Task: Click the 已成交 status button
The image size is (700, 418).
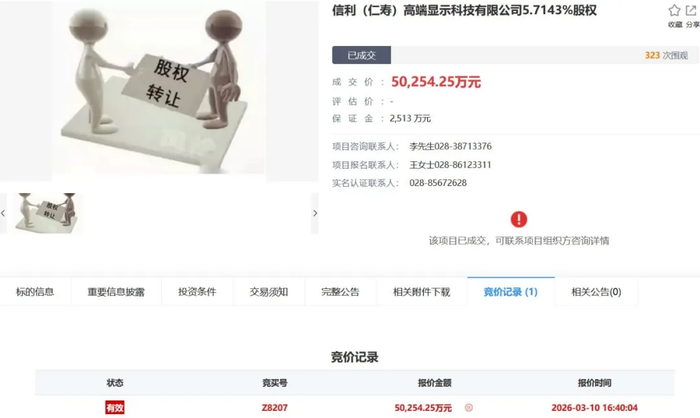Action: click(x=362, y=55)
